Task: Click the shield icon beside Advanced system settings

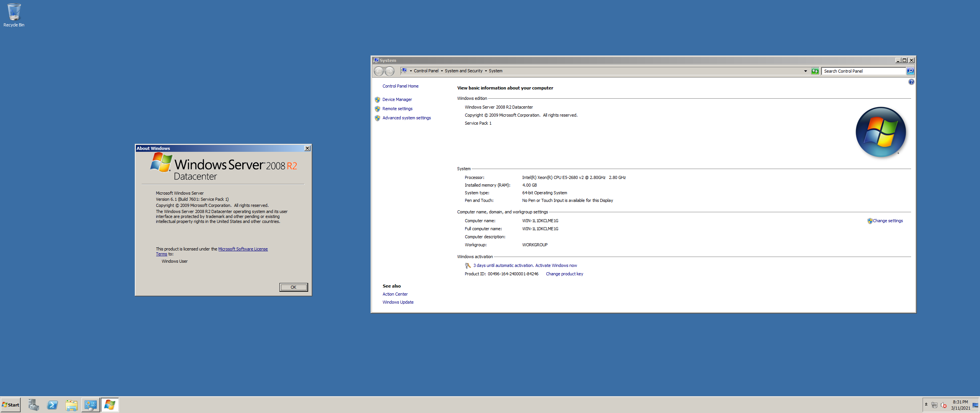Action: tap(377, 118)
